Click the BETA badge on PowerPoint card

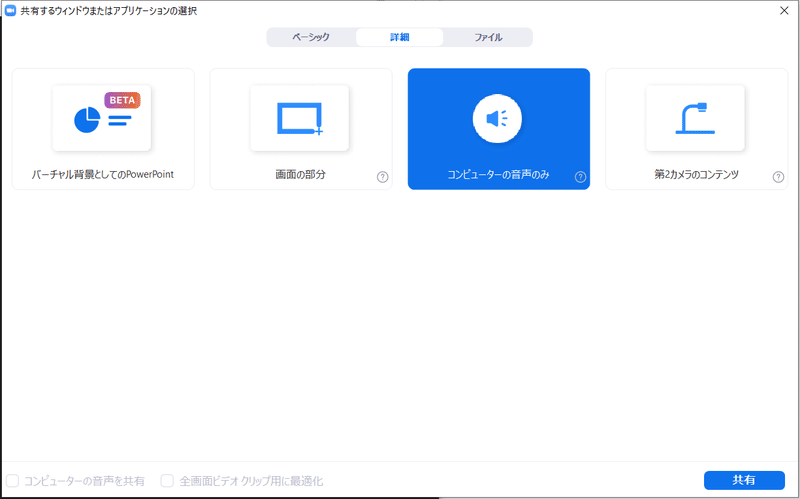pyautogui.click(x=122, y=100)
